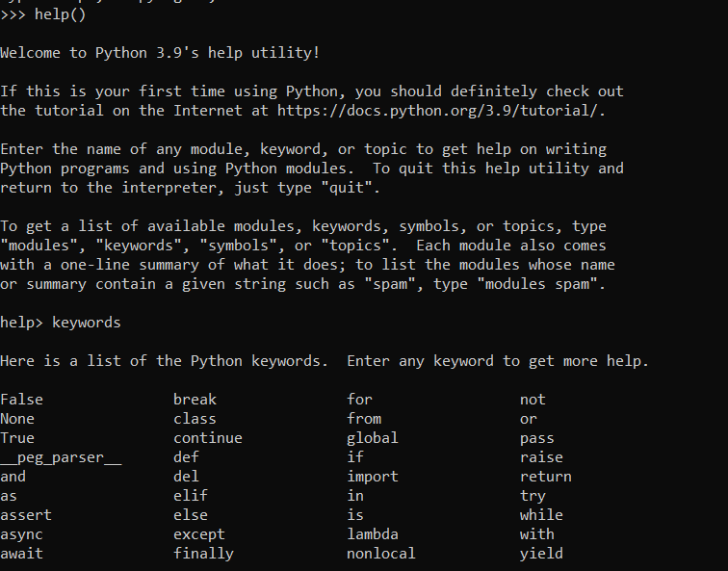Click the 'while' keyword
The width and height of the screenshot is (728, 571).
tap(541, 515)
